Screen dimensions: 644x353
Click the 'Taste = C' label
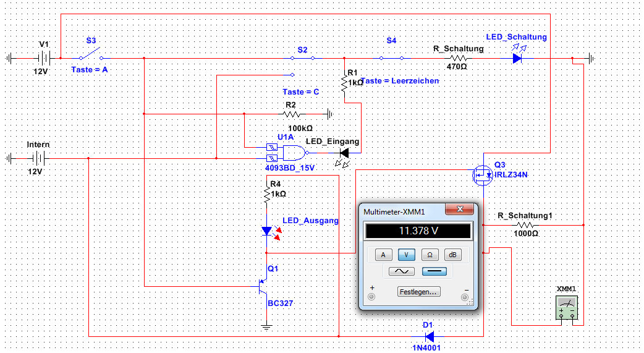pyautogui.click(x=300, y=92)
